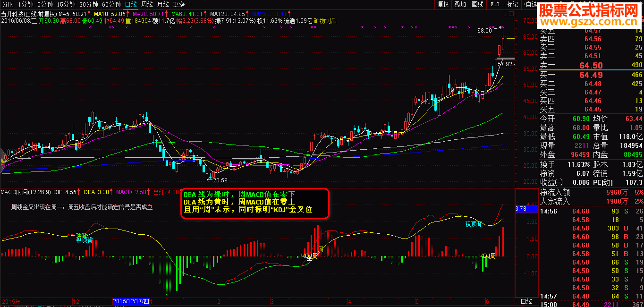Click the blue 3.78 MACD axis value
644x307 pixels.
click(526, 208)
